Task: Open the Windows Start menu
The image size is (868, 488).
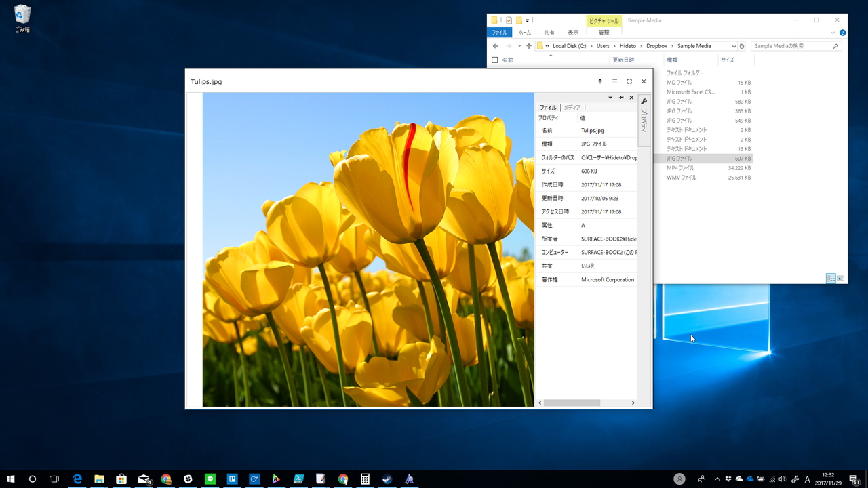Action: (11, 479)
